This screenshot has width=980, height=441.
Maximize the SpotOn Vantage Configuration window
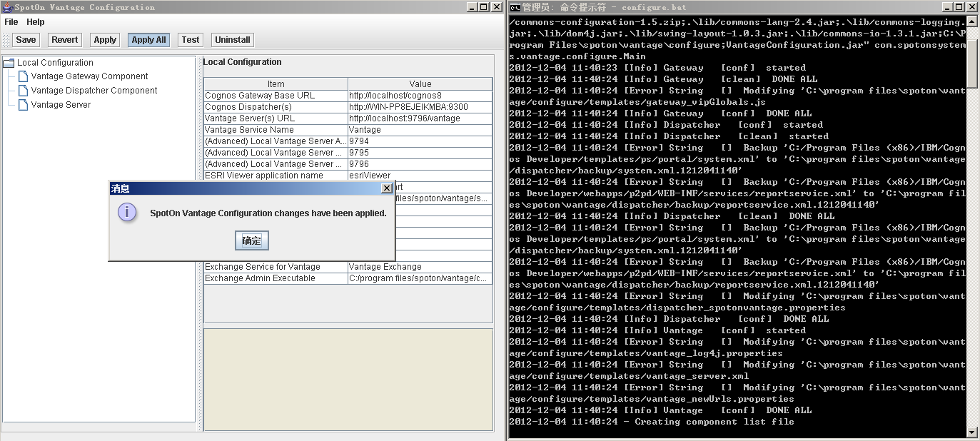click(484, 7)
